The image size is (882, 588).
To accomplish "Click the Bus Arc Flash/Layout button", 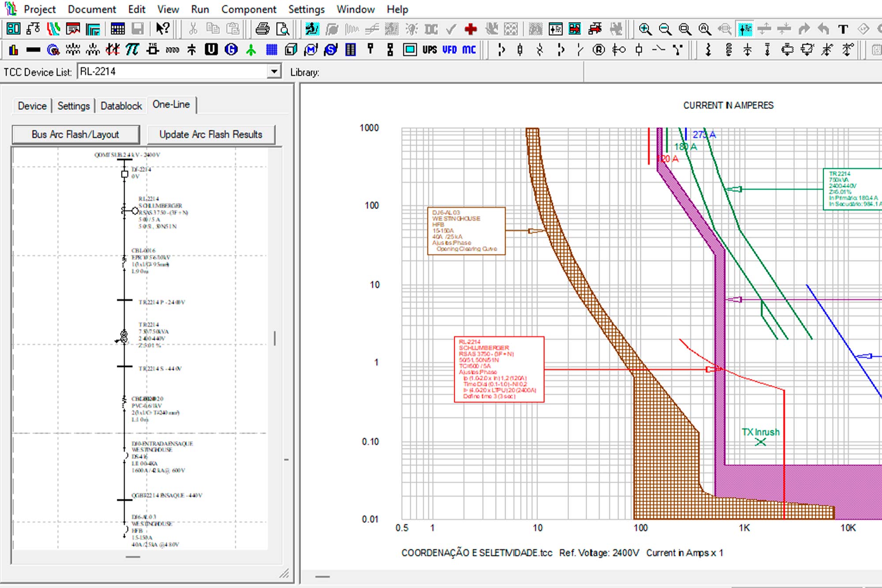I will [x=75, y=135].
